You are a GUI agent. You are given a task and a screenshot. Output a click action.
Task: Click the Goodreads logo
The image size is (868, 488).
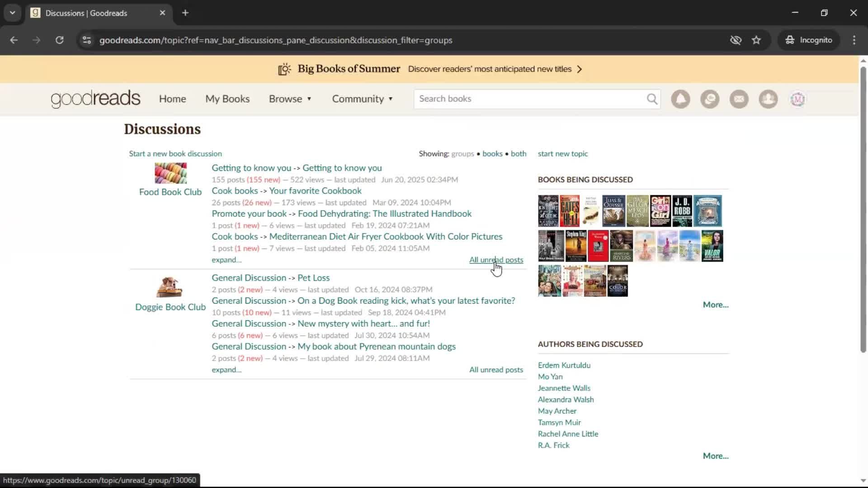pos(95,99)
